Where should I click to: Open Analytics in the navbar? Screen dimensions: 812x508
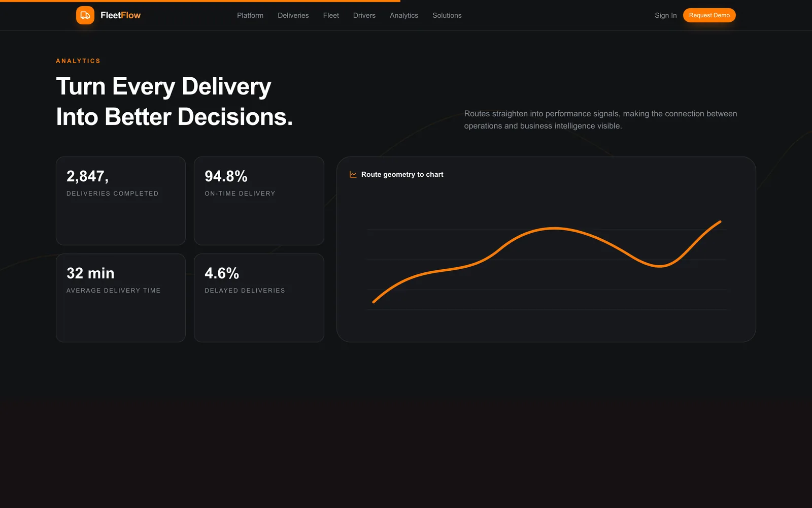pos(404,15)
